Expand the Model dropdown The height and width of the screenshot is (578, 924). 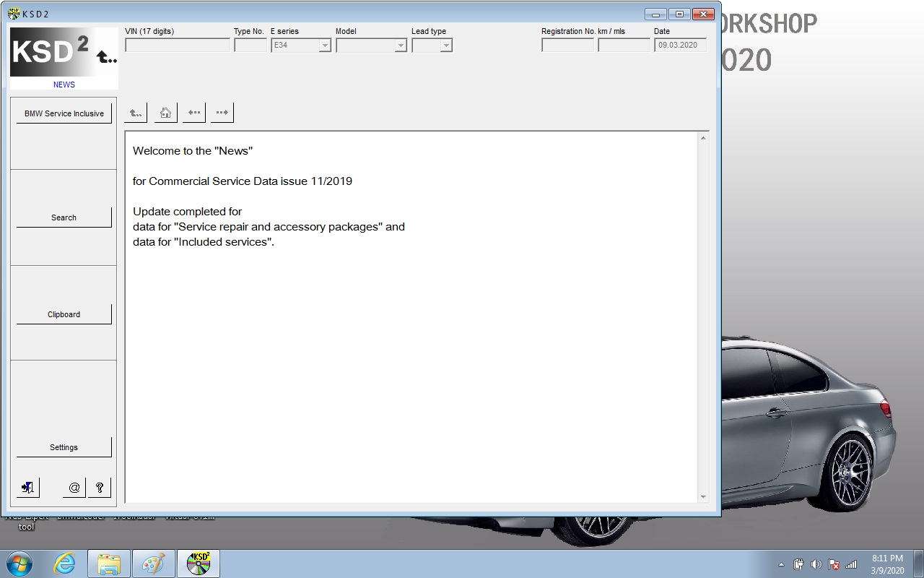(x=372, y=45)
